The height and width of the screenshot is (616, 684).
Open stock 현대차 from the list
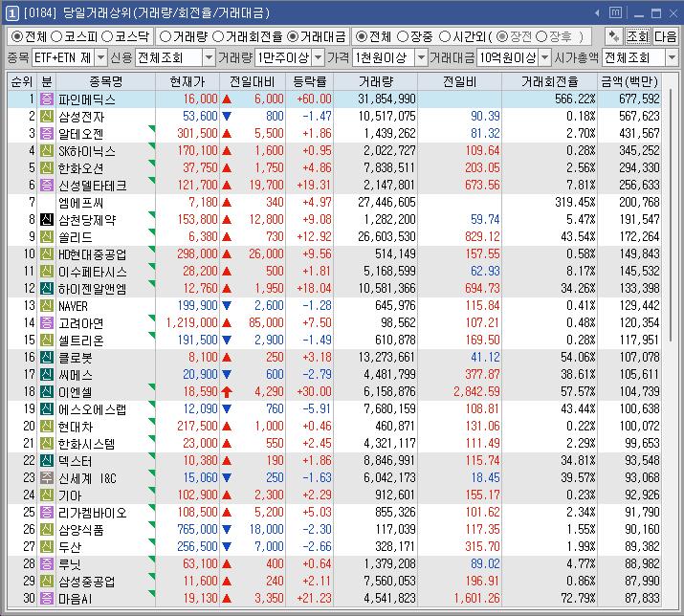pyautogui.click(x=76, y=427)
